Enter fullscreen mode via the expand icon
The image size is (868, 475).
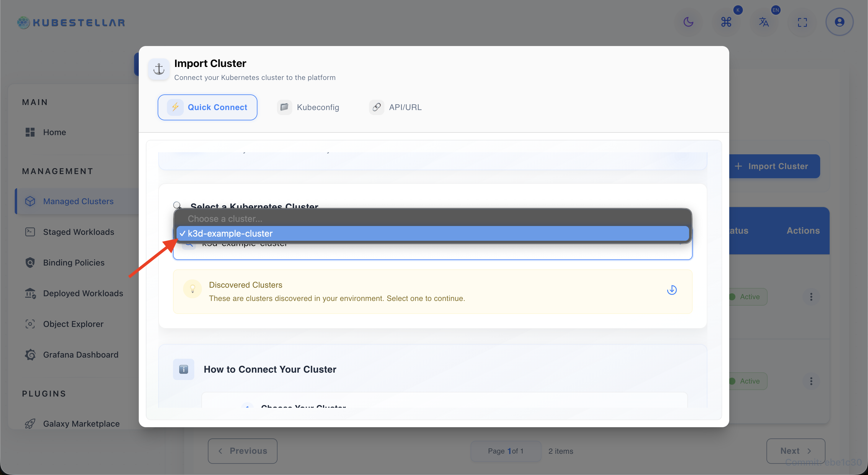pyautogui.click(x=802, y=22)
